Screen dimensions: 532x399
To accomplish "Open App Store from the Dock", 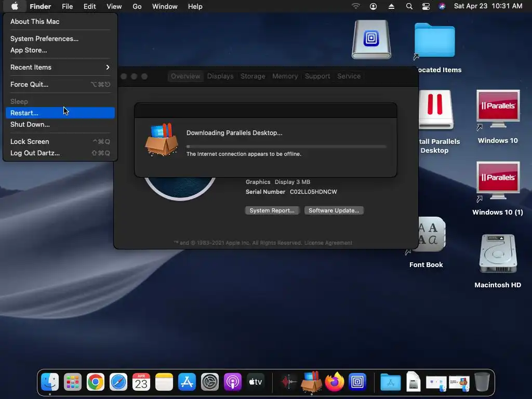I will click(187, 382).
